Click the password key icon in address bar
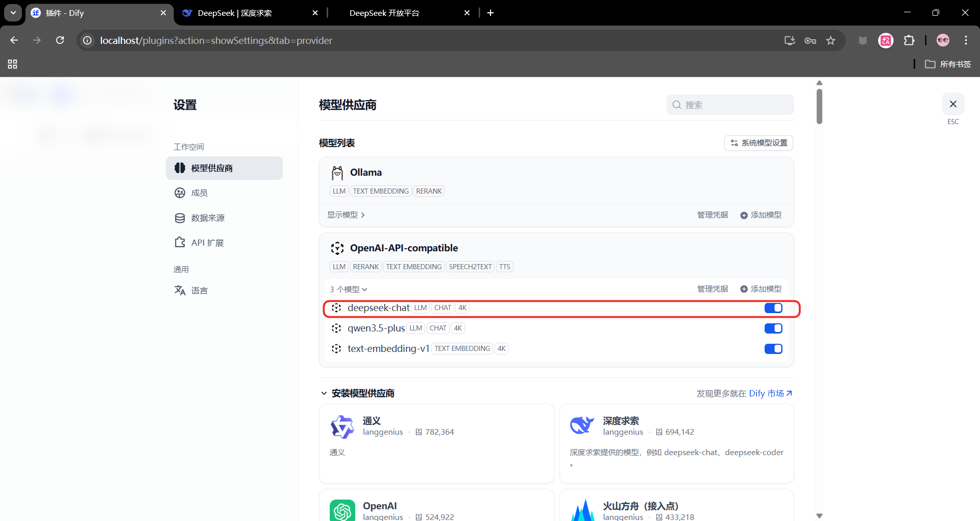Screen dimensions: 980x521 (810, 40)
